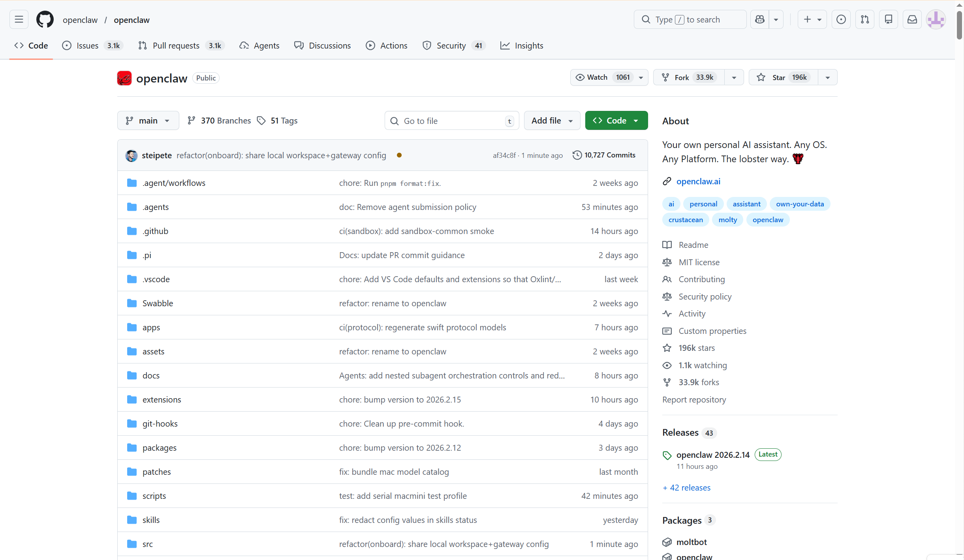964x560 pixels.
Task: Open the issues icon in top header
Action: [x=841, y=19]
